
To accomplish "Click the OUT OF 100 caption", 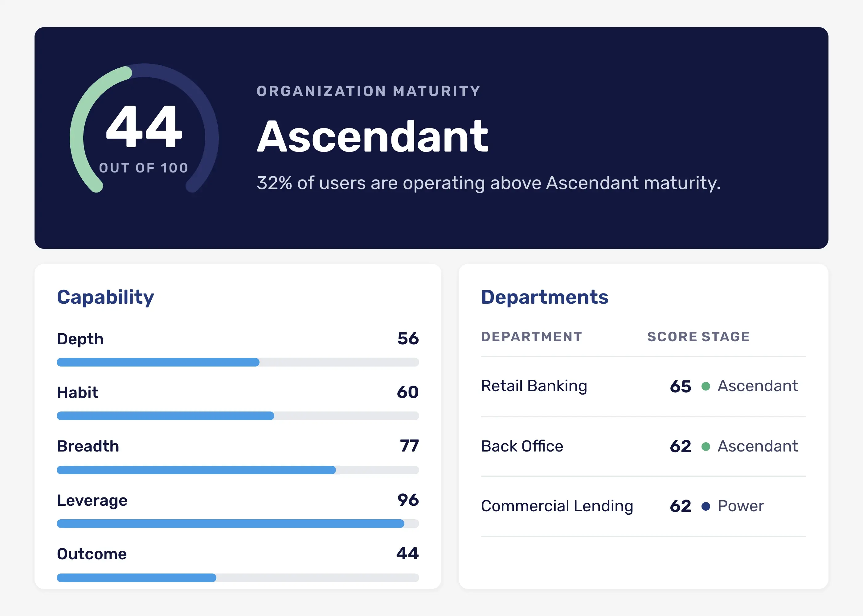I will coord(144,168).
